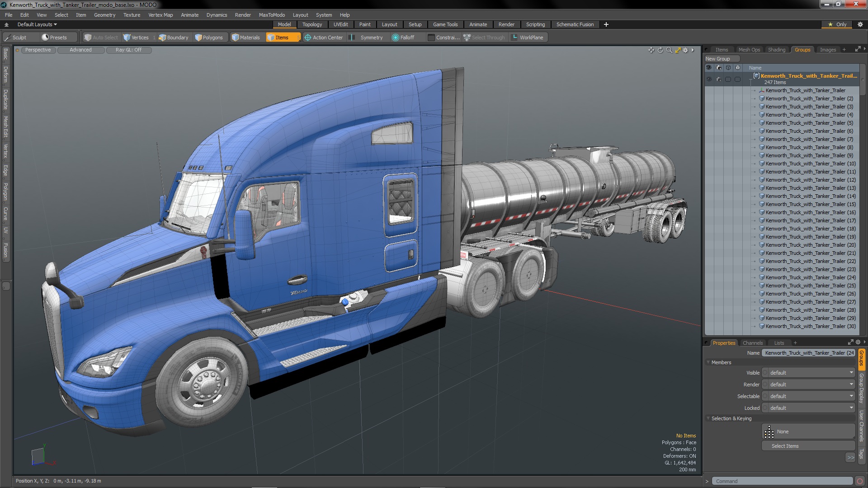Screen dimensions: 868x488
Task: Click the viewport rotate icon
Action: 660,50
